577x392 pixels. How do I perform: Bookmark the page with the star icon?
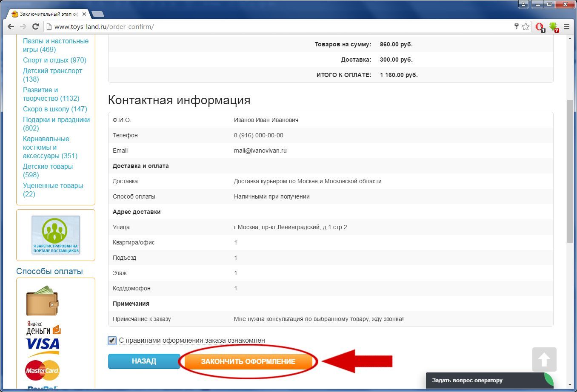(x=526, y=26)
